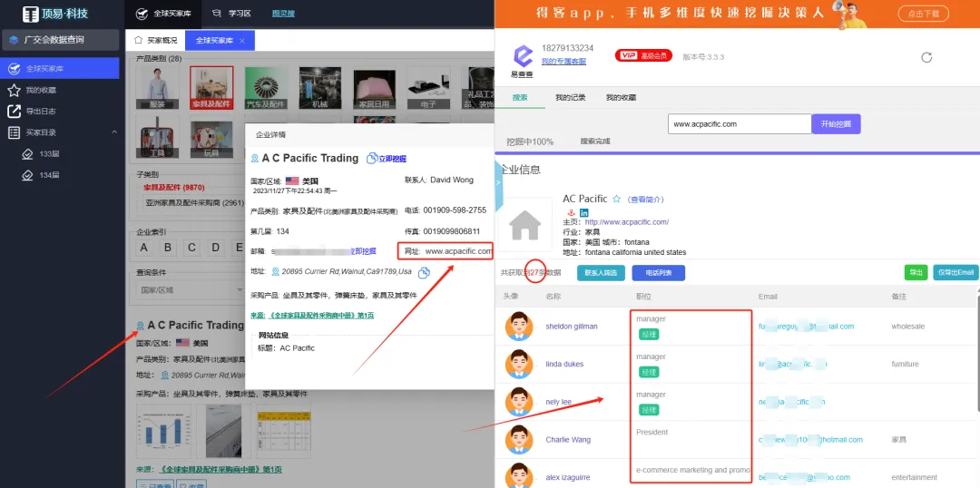The width and height of the screenshot is (980, 488).
Task: Click the 顶易·科技 logo icon
Action: pos(31,14)
